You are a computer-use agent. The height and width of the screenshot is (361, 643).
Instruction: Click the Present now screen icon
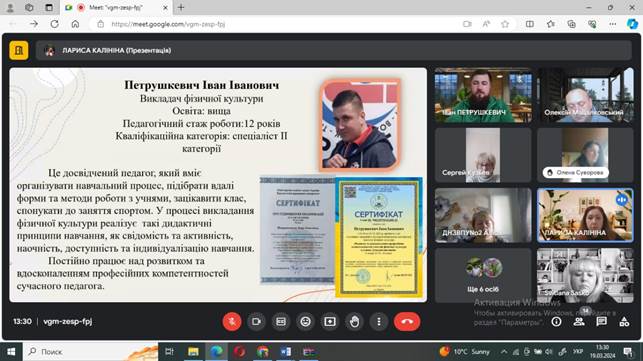point(330,322)
